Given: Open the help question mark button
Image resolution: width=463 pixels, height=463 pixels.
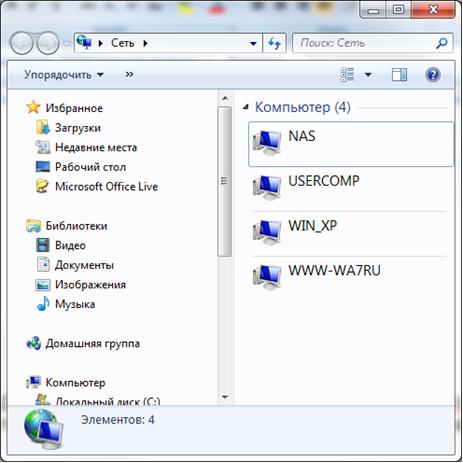Looking at the screenshot, I should [433, 75].
